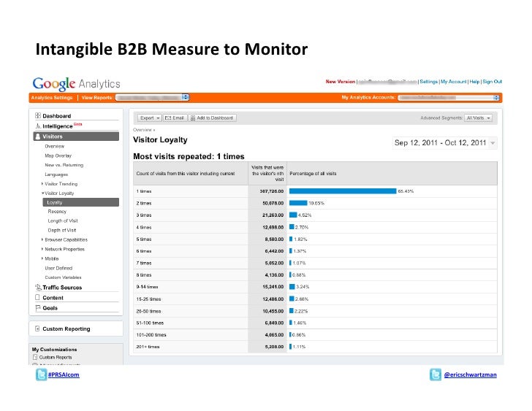The width and height of the screenshot is (532, 411).
Task: Click the Dashboard grid icon
Action: [x=38, y=115]
